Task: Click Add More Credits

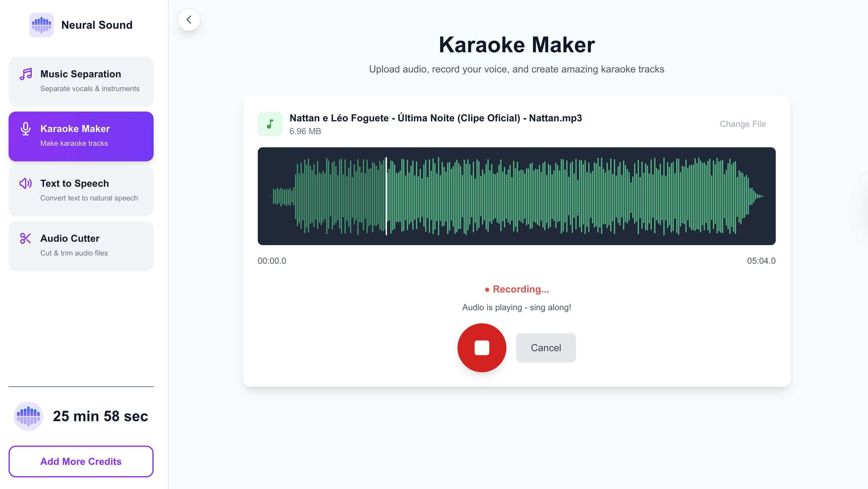Action: 81,461
